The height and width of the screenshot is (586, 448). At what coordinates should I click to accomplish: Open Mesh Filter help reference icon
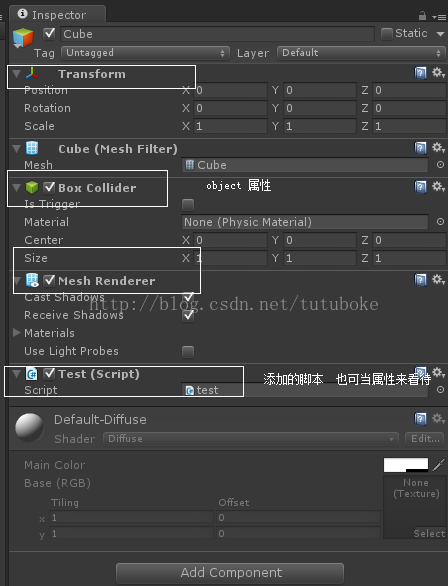pyautogui.click(x=420, y=148)
